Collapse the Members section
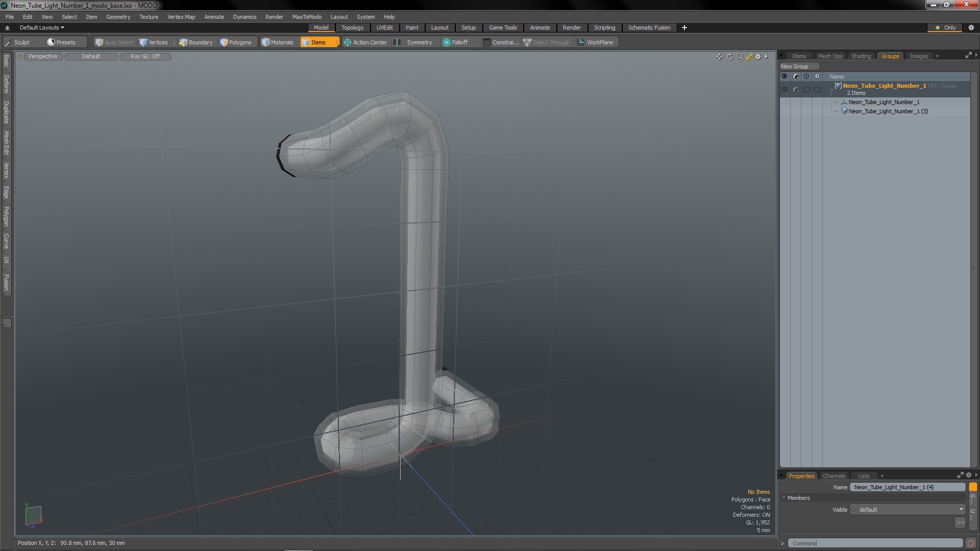The width and height of the screenshot is (980, 551). pos(784,498)
